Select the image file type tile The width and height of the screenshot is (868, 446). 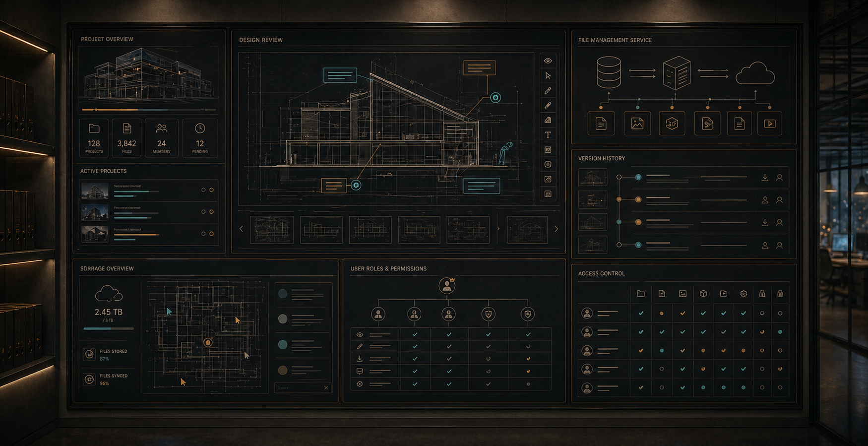tap(637, 124)
